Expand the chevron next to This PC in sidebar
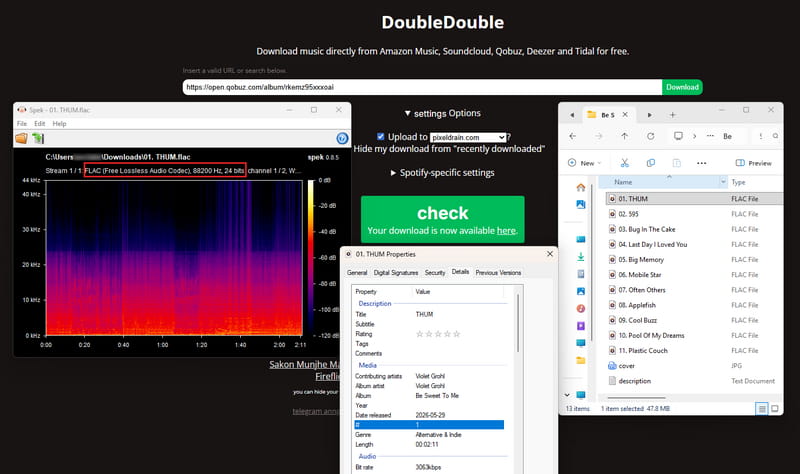 567,395
